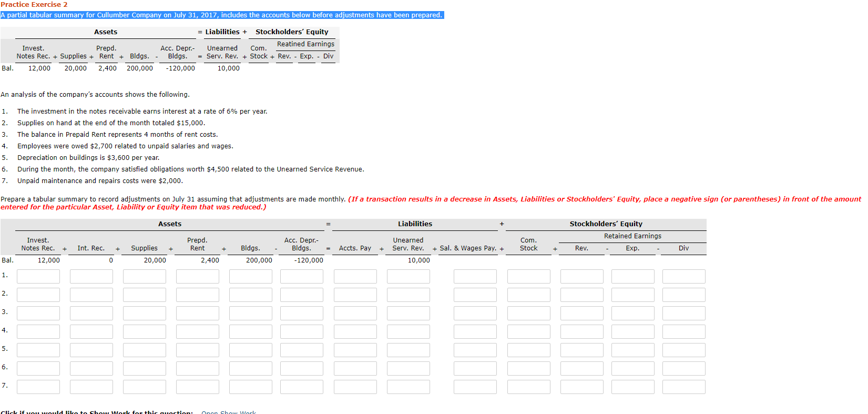868x414 pixels.
Task: Click statement 'Depreciation on buildings is $3,600 per year'
Action: 88,158
